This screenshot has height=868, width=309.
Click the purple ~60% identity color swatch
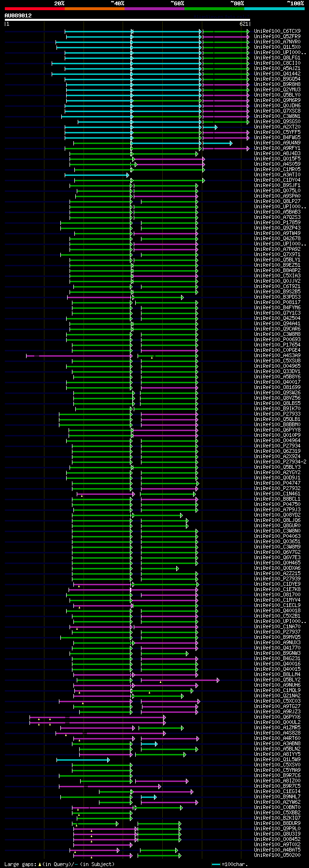point(154,9)
